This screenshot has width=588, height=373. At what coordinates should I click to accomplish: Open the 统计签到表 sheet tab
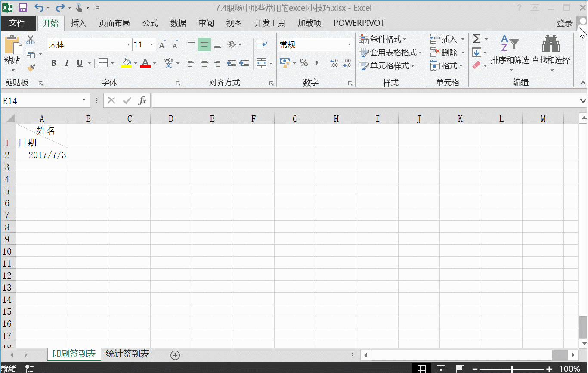127,354
